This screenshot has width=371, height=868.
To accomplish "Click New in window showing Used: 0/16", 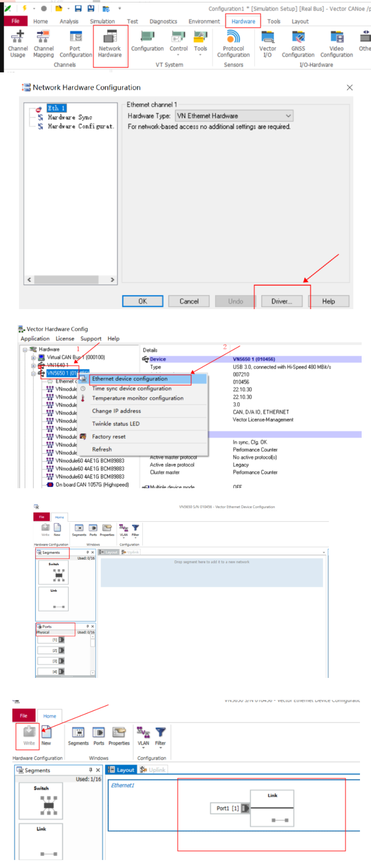I will coord(57,530).
